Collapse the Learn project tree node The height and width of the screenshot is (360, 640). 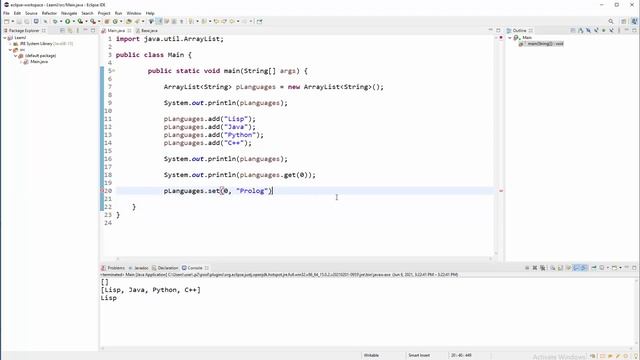[5, 38]
